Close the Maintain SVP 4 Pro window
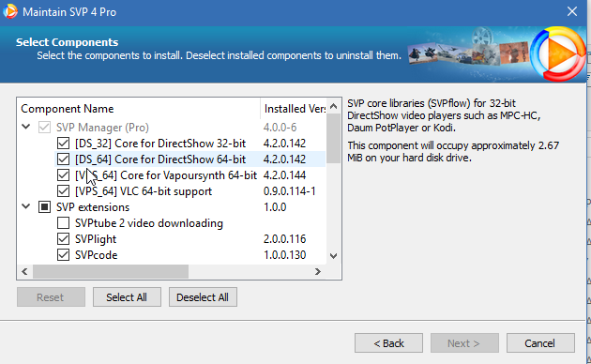The image size is (591, 364). [x=572, y=11]
